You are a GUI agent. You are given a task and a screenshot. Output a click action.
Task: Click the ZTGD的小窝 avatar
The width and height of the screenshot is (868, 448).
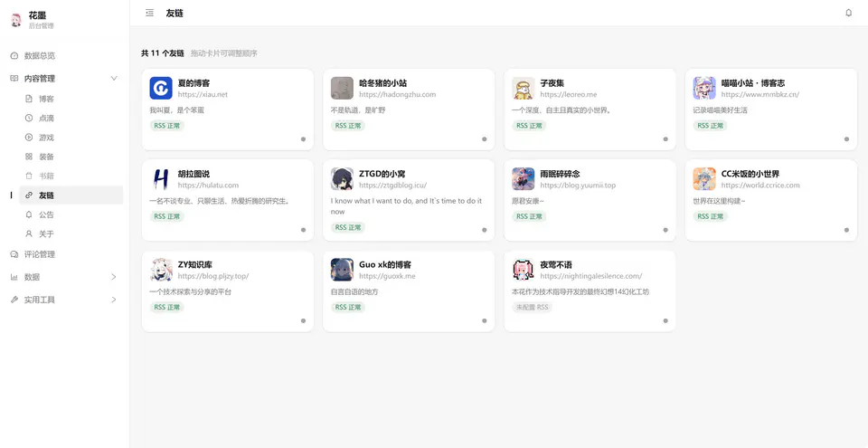tap(342, 179)
